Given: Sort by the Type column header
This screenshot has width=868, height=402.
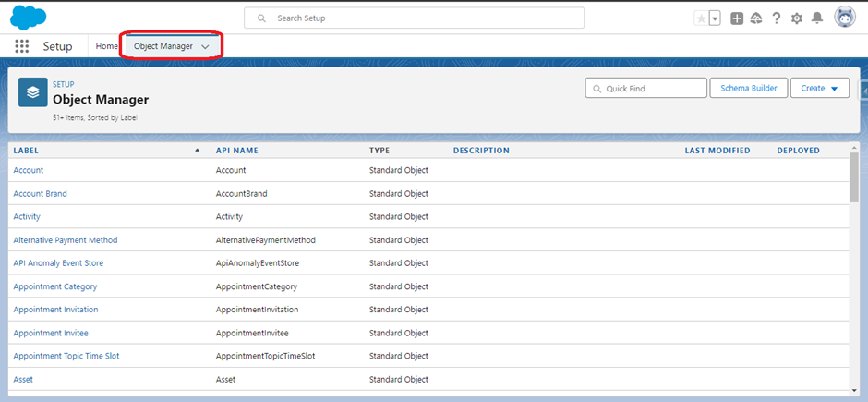Looking at the screenshot, I should click(380, 151).
